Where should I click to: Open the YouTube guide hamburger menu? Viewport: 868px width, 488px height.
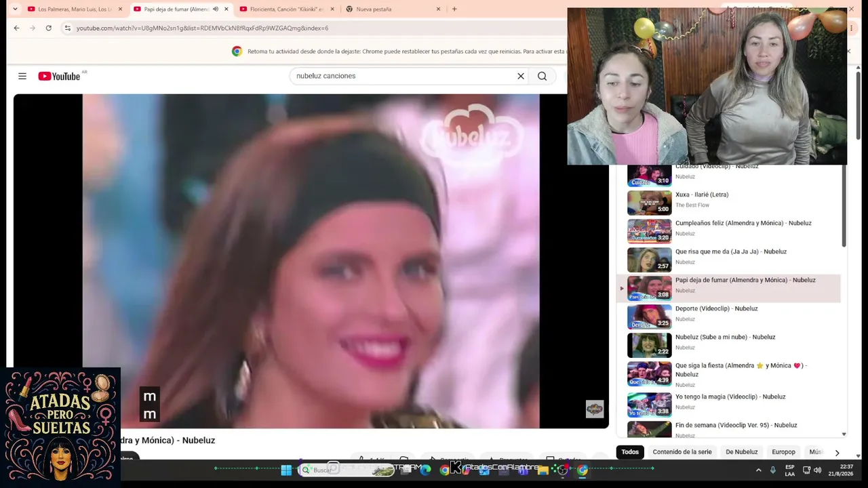[22, 76]
